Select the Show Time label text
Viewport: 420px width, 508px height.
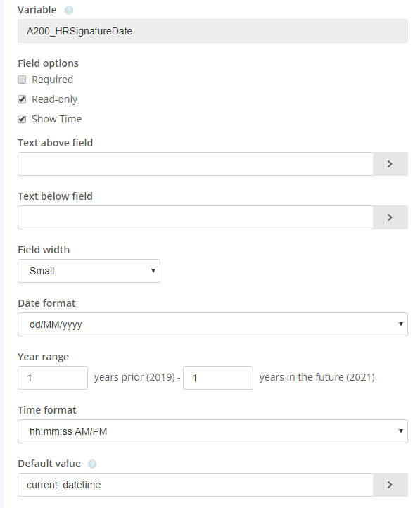tap(57, 119)
